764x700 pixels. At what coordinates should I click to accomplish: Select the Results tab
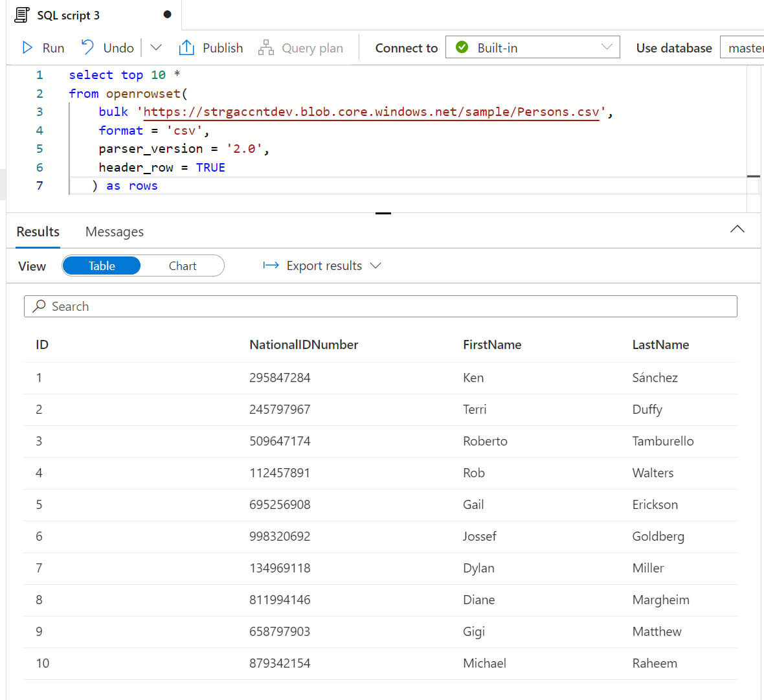coord(38,232)
